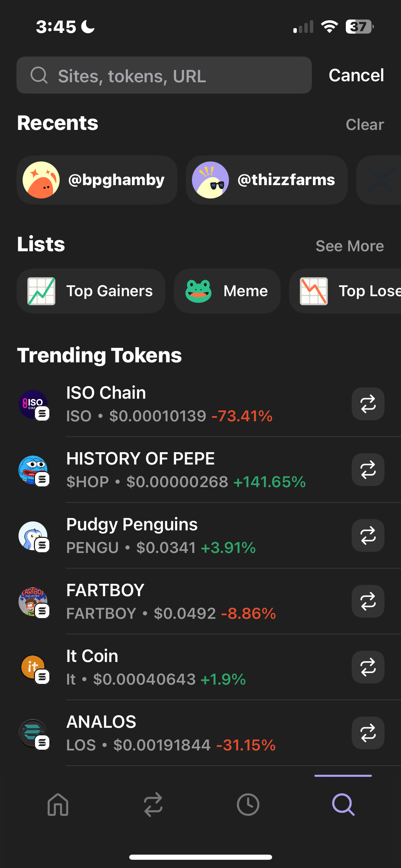The height and width of the screenshot is (868, 401).
Task: Open swap for It Coin
Action: tap(368, 667)
